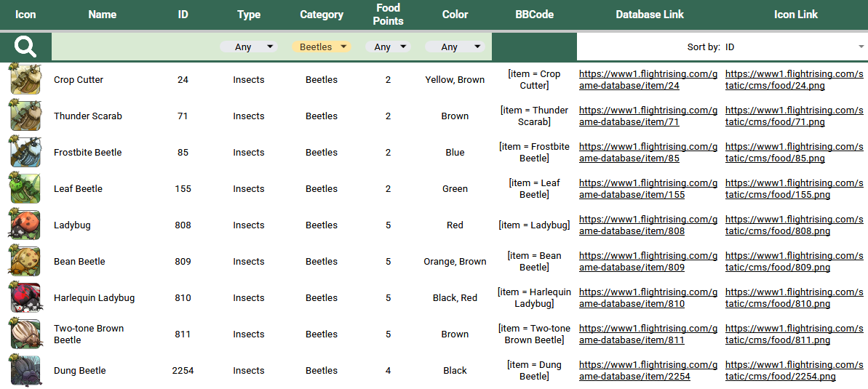The image size is (868, 389).
Task: Select the ID cell '2254'
Action: coord(183,371)
